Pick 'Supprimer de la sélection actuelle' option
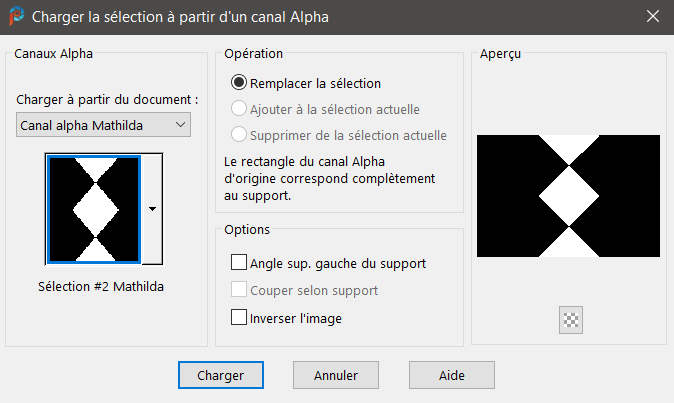The height and width of the screenshot is (403, 674). (x=239, y=135)
